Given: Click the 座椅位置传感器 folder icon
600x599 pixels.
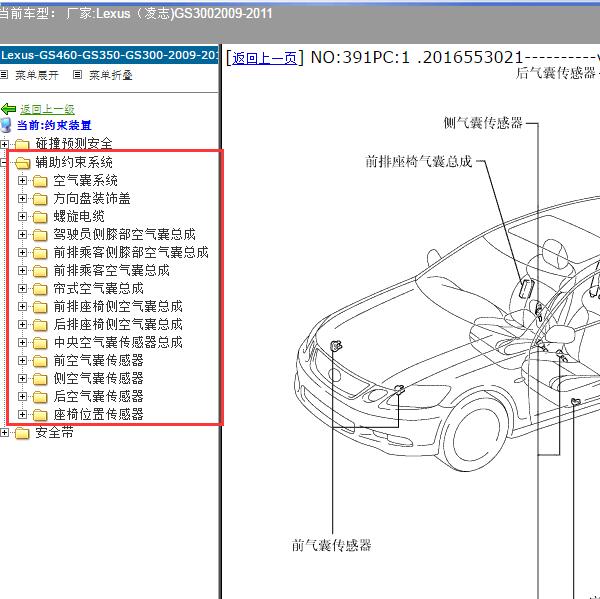Looking at the screenshot, I should (40, 415).
